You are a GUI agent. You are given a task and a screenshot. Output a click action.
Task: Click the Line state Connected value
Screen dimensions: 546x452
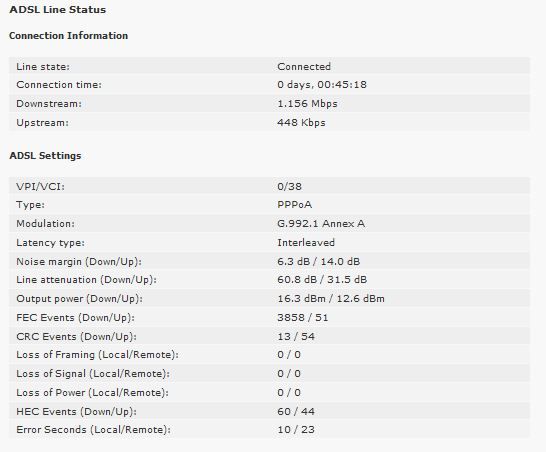coord(304,67)
